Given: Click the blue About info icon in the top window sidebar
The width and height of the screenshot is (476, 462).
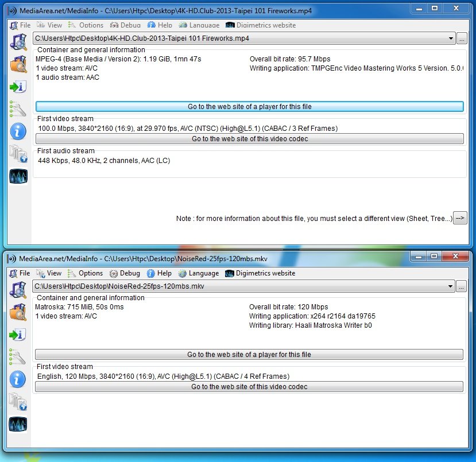Looking at the screenshot, I should pyautogui.click(x=18, y=131).
